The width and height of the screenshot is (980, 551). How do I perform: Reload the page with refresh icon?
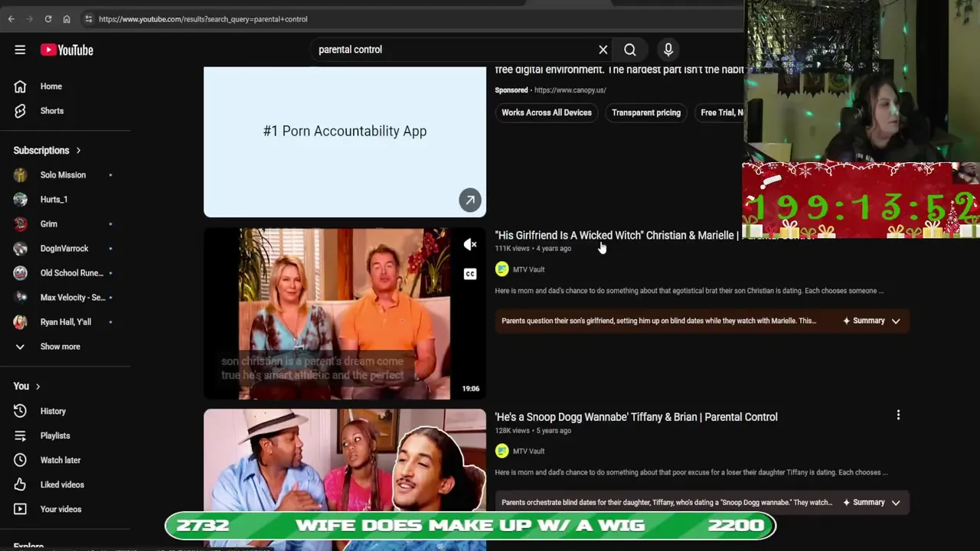click(x=47, y=19)
